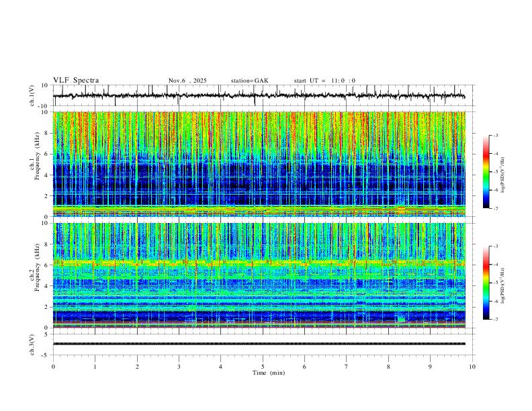Click the yellow 6 kHz band in ch.2 spectrogram
The width and height of the screenshot is (532, 411).
click(259, 263)
